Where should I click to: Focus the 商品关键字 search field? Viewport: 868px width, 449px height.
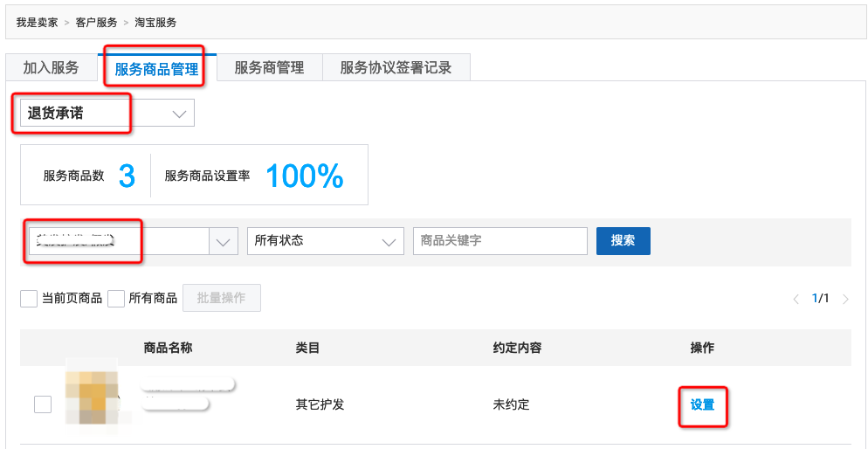pos(499,241)
